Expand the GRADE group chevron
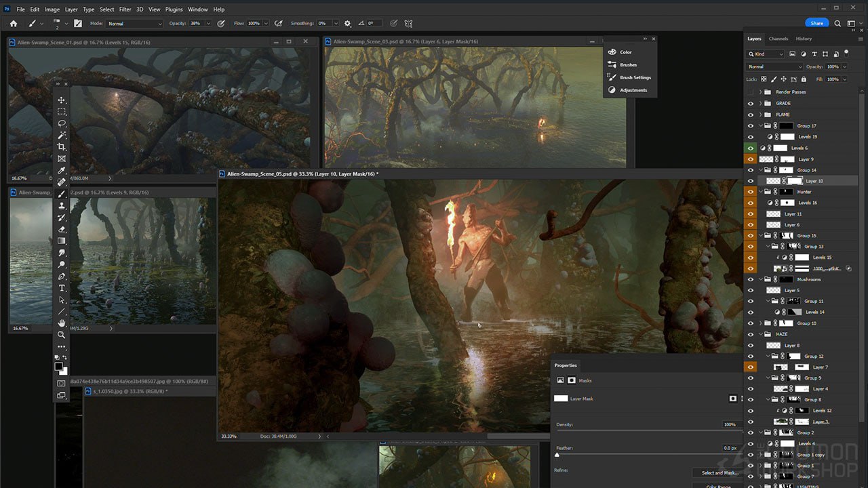Viewport: 868px width, 488px height. coord(760,104)
